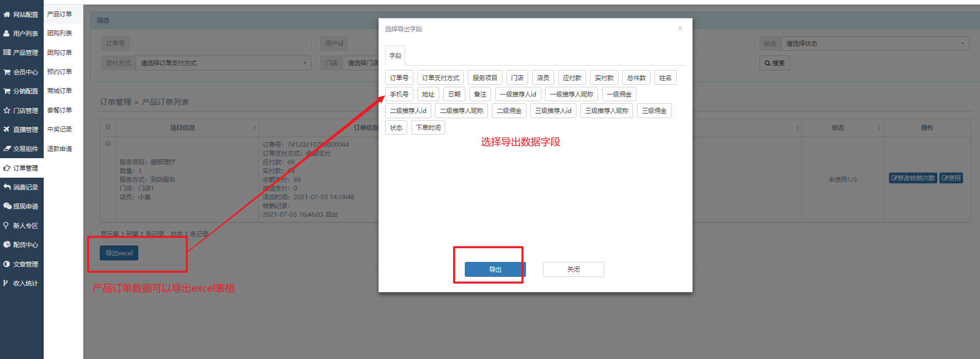Toggle the 店员 export field
980x359 pixels.
click(543, 78)
